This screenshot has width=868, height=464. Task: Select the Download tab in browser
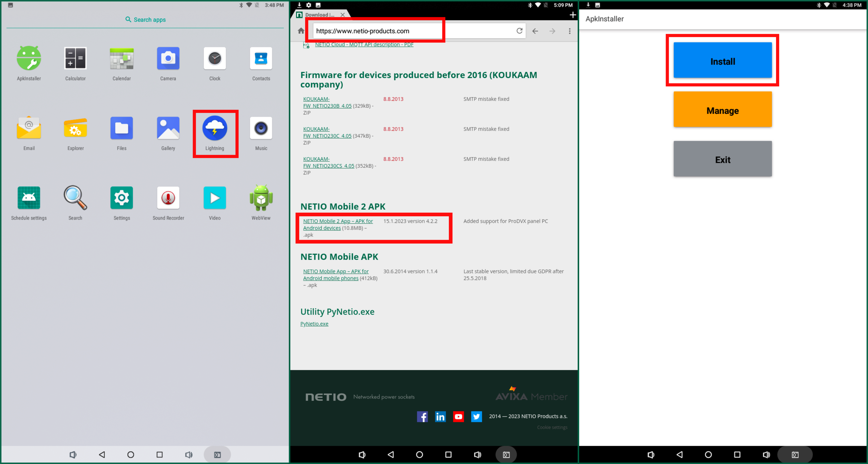point(320,15)
